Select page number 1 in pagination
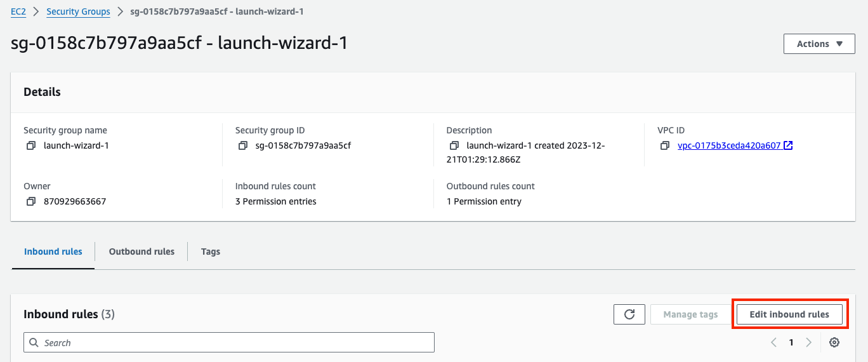The width and height of the screenshot is (868, 362). pos(791,342)
